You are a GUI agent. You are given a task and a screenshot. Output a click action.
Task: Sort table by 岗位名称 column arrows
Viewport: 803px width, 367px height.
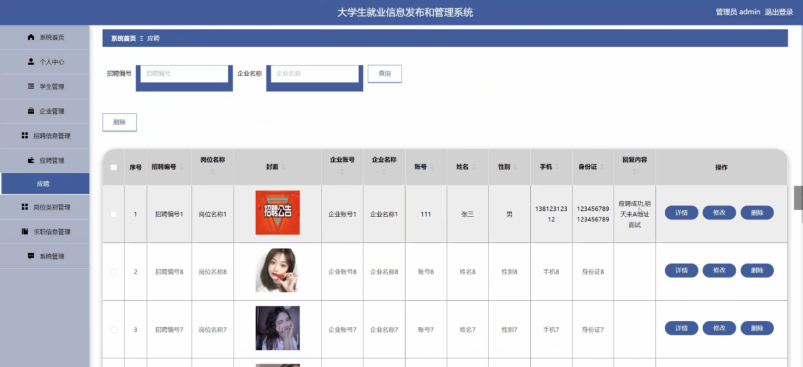[x=213, y=171]
